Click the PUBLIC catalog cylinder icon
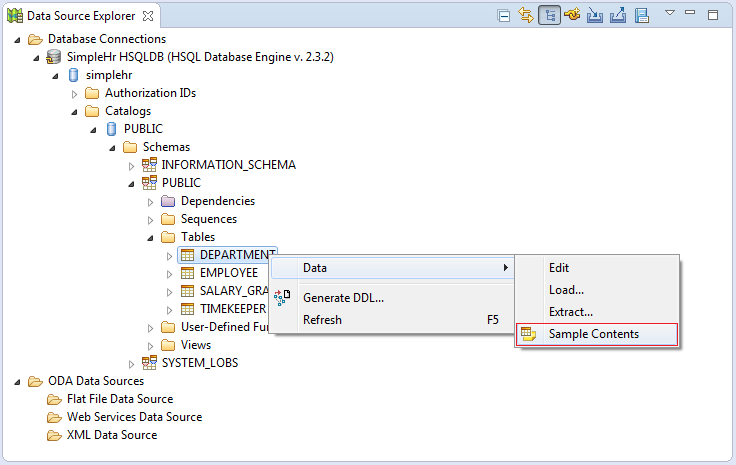Screen dimensions: 736x465 pos(111,129)
